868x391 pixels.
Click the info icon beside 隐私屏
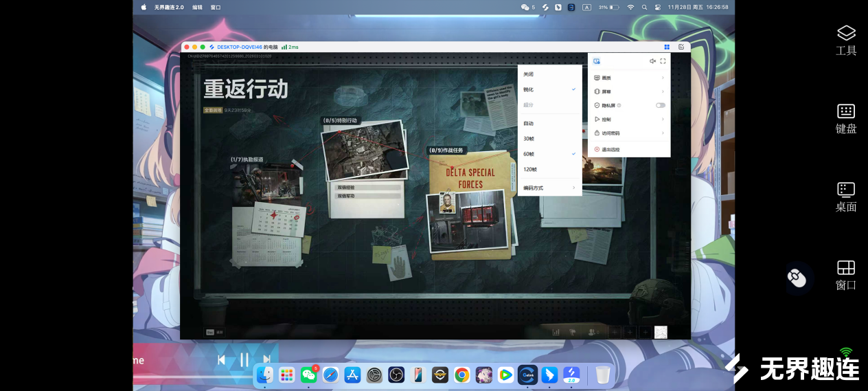click(x=619, y=105)
